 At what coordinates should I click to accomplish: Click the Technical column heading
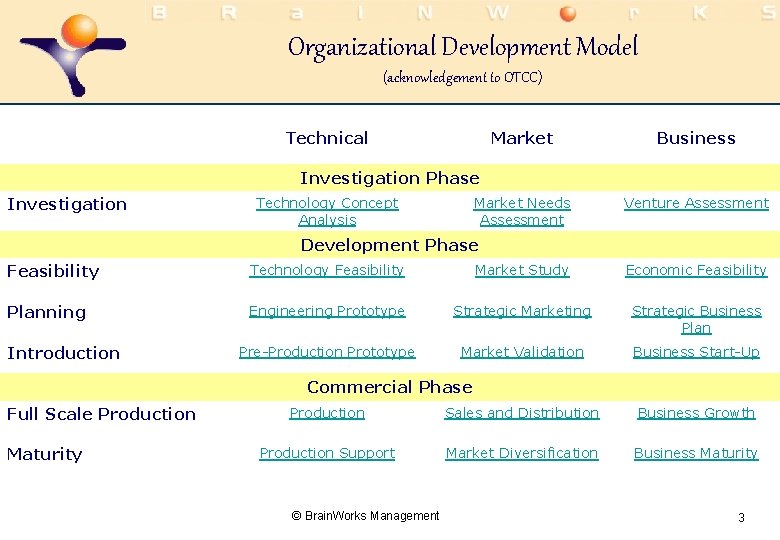(327, 138)
